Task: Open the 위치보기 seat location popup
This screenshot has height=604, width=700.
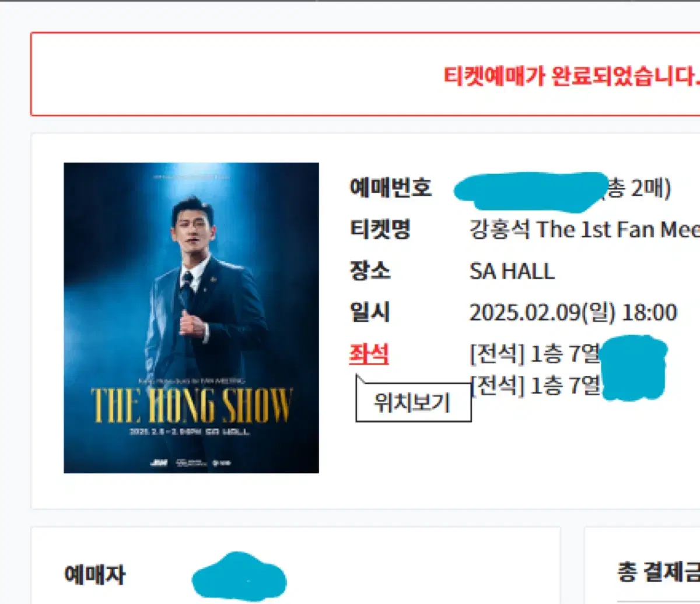Action: click(x=413, y=403)
